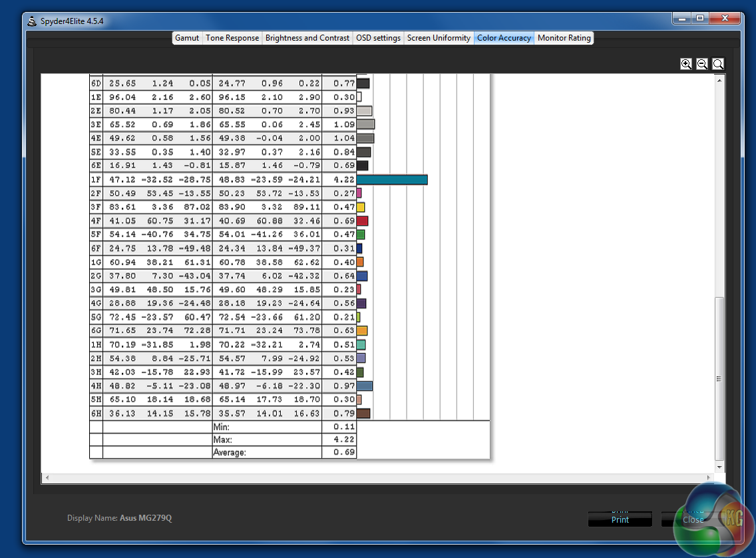Click horizontal scrollbar right arrow

click(x=708, y=477)
